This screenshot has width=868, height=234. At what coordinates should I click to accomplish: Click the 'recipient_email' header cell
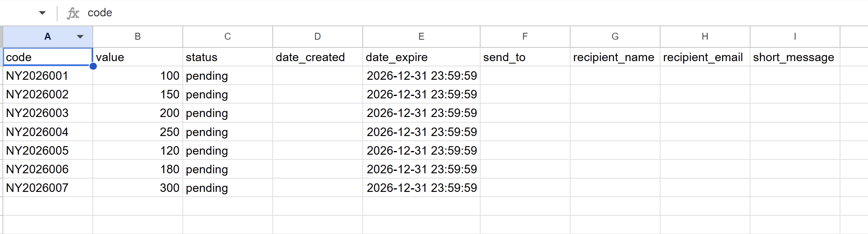pyautogui.click(x=705, y=57)
